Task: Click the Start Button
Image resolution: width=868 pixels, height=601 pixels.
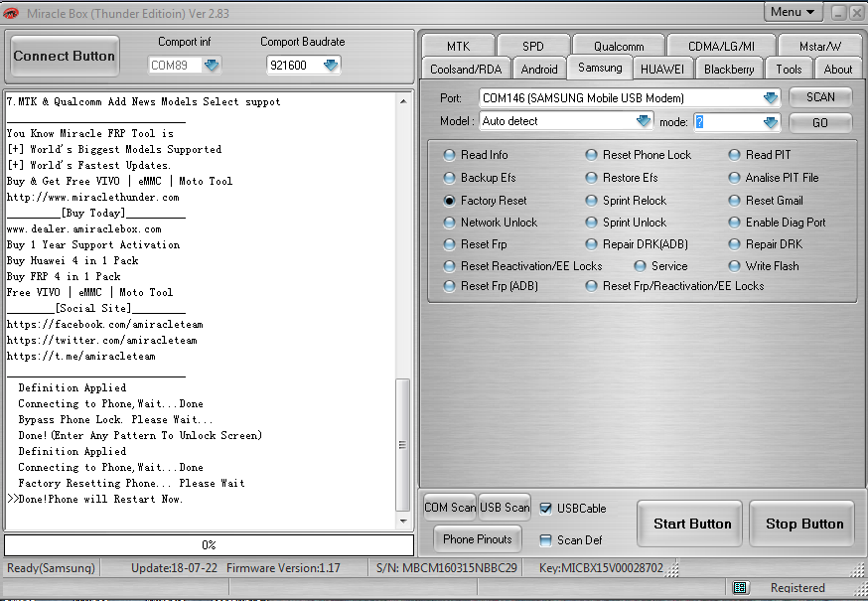Action: (690, 524)
